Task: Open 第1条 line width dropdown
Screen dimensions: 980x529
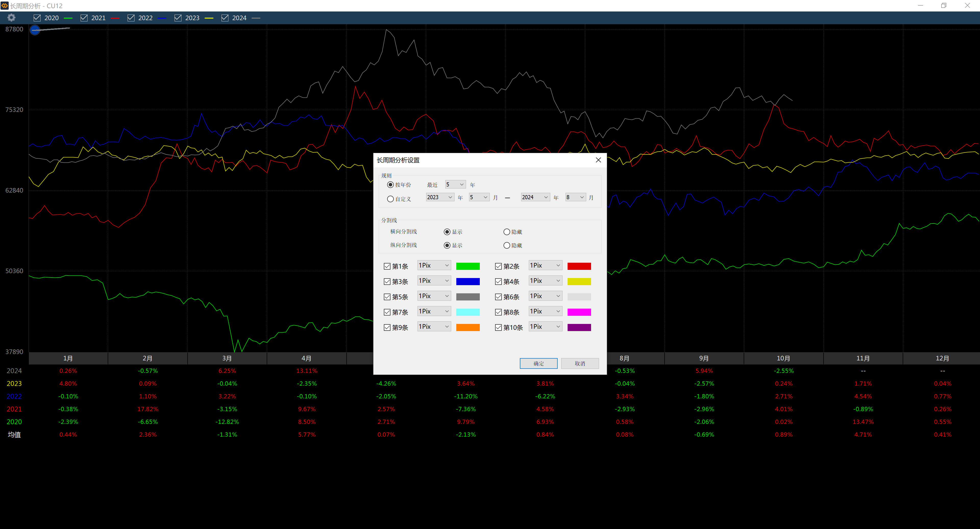Action: tap(434, 266)
